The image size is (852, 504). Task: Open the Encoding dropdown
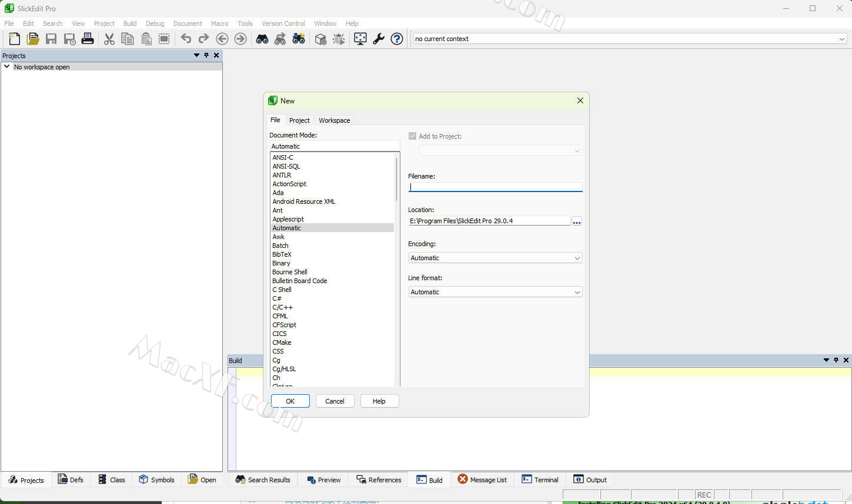click(x=495, y=258)
